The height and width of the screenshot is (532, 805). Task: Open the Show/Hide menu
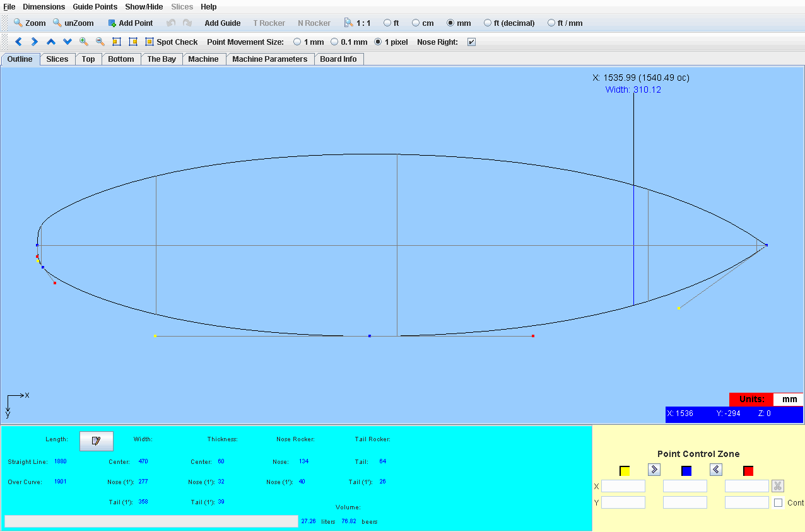pos(144,7)
